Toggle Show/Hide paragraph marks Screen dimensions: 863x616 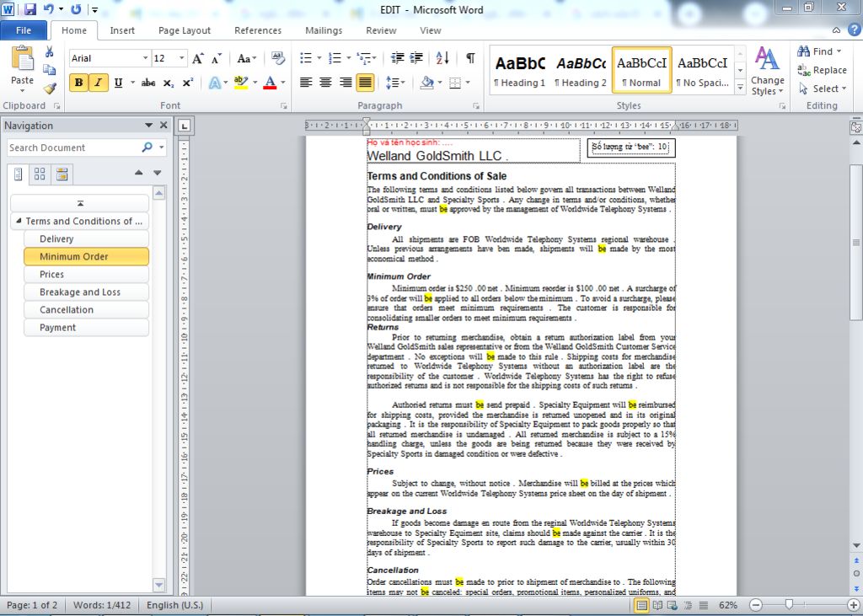tap(470, 58)
